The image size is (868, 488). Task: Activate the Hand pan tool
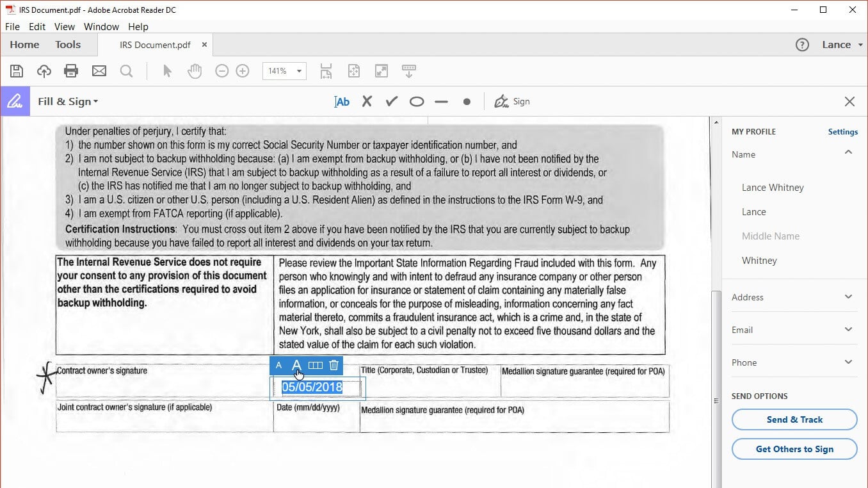point(195,71)
